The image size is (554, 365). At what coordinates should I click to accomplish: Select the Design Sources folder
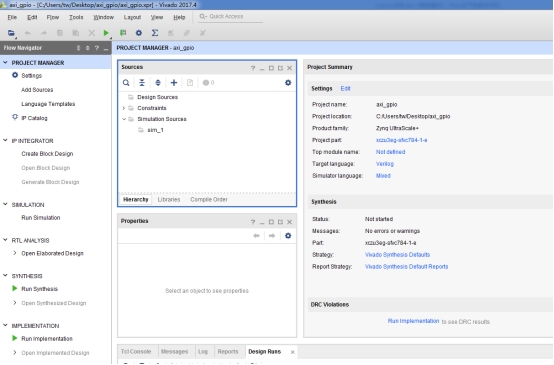pos(157,97)
